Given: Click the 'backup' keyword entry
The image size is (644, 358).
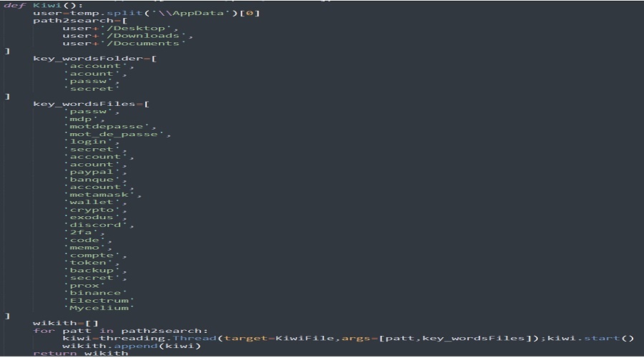Looking at the screenshot, I should pos(91,271).
